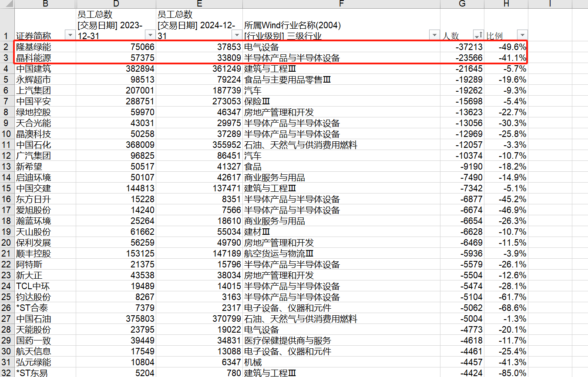Select 中国平安 company name cell
The width and height of the screenshot is (588, 377).
[45, 101]
